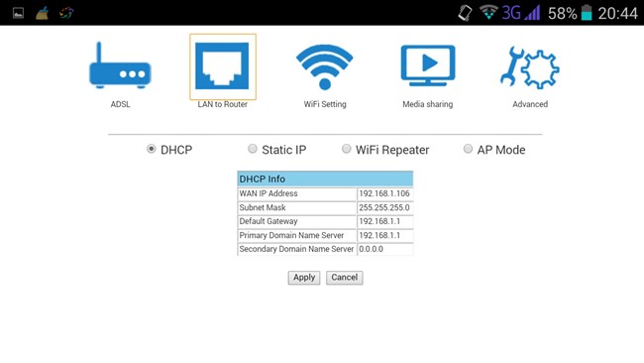Click the LAN to Router label
This screenshot has width=644, height=363.
[x=222, y=104]
